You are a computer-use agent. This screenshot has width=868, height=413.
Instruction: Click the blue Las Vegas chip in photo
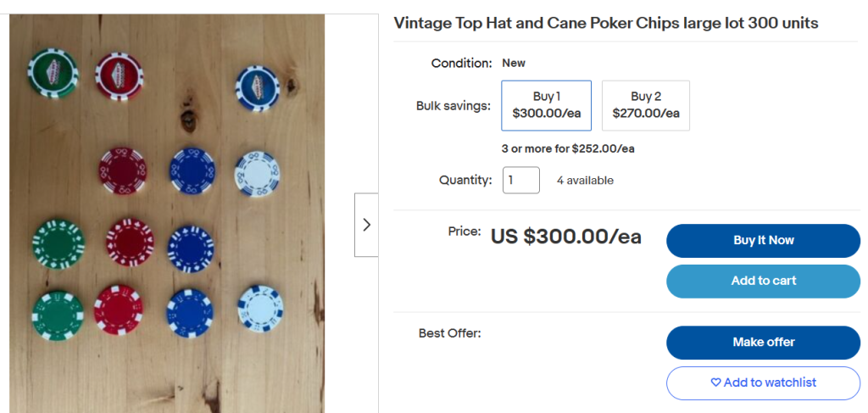coord(258,88)
